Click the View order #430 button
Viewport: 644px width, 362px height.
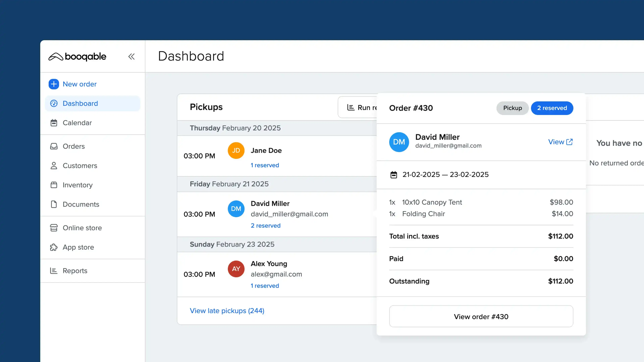(481, 317)
